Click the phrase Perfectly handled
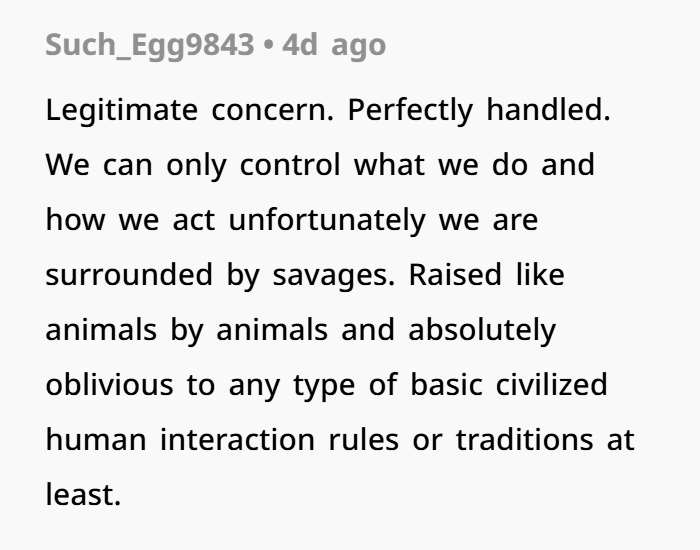This screenshot has width=700, height=550. click(x=479, y=110)
